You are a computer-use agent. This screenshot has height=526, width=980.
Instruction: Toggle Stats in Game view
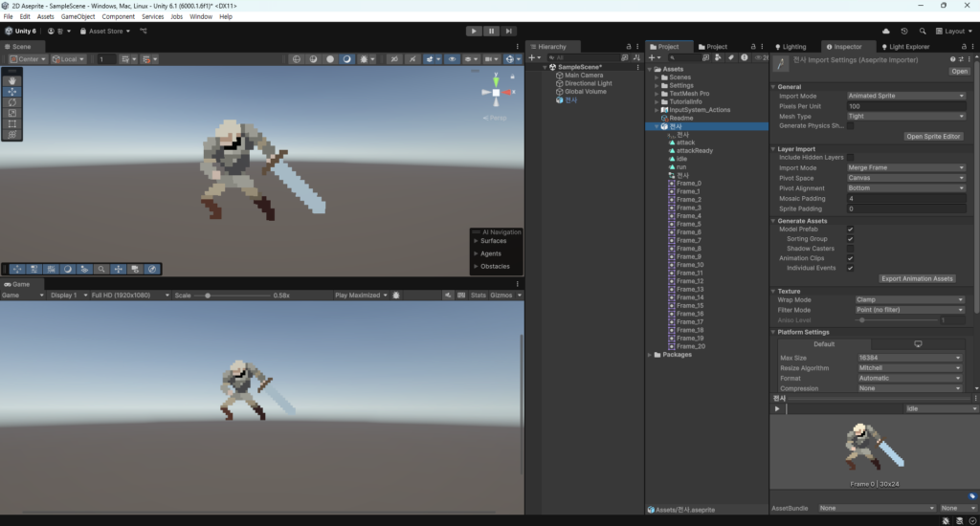(x=479, y=296)
